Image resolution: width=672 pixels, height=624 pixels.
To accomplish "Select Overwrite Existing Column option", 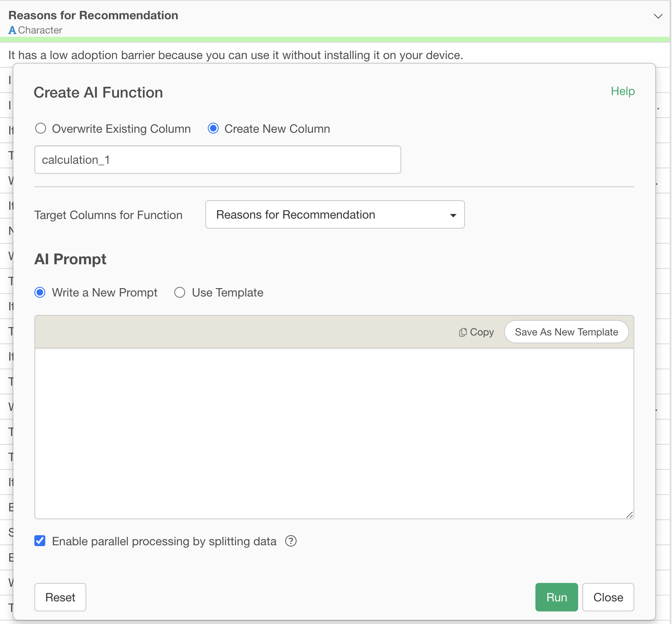I will click(x=41, y=129).
